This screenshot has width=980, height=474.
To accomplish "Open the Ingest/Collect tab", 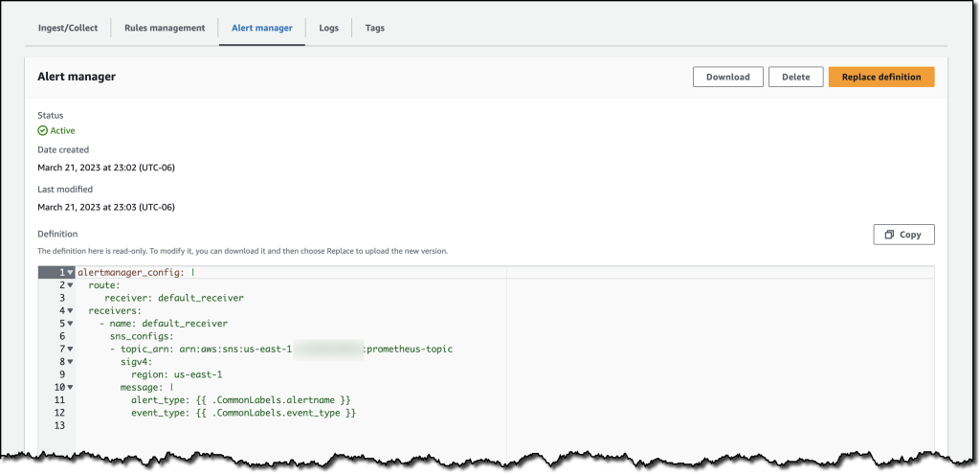I will (x=68, y=28).
